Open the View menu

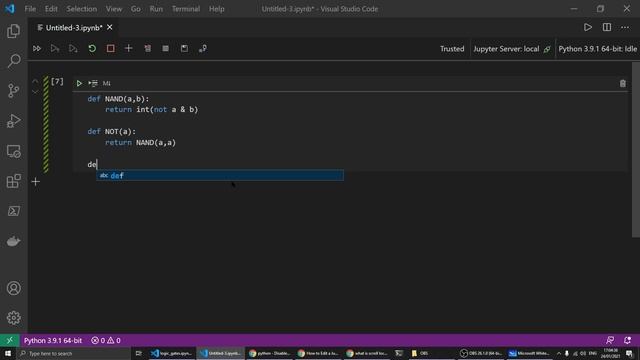[114, 9]
